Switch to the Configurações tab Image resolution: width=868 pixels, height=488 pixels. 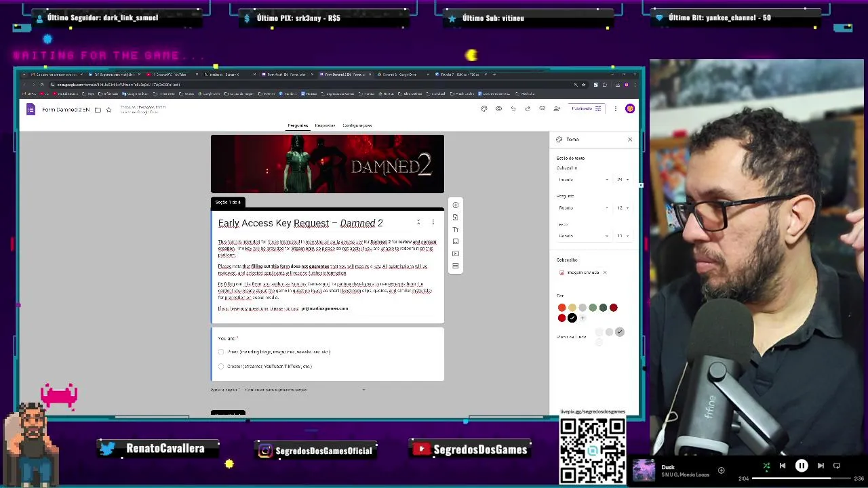click(357, 125)
